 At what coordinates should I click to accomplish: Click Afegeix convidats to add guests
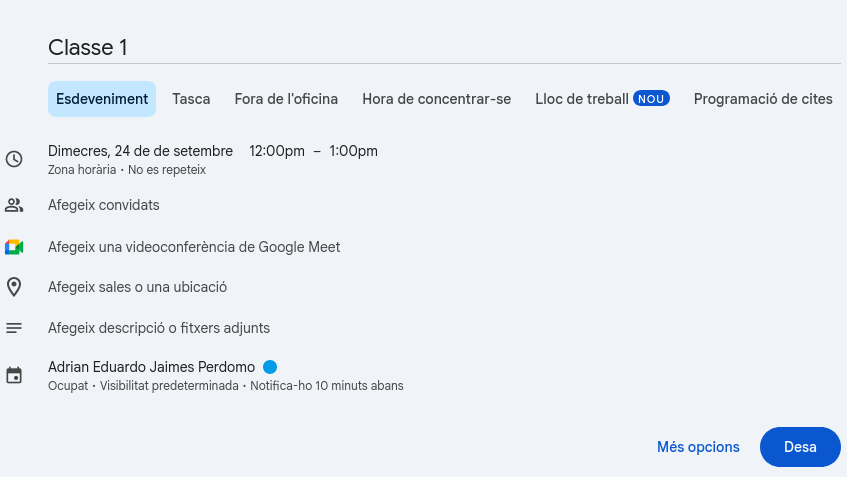pyautogui.click(x=104, y=205)
